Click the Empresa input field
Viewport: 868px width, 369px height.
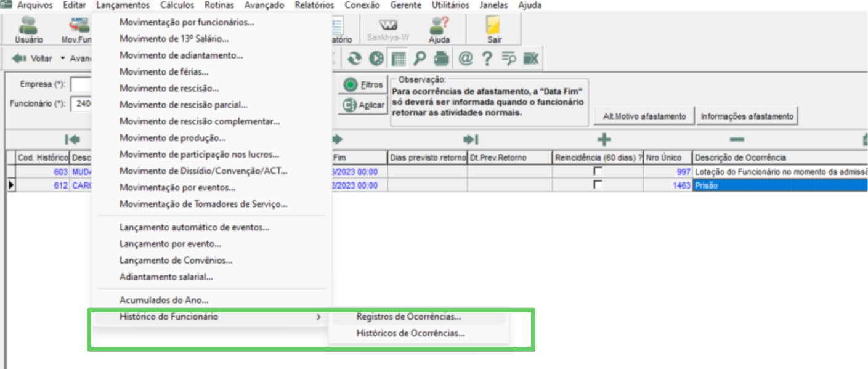81,84
